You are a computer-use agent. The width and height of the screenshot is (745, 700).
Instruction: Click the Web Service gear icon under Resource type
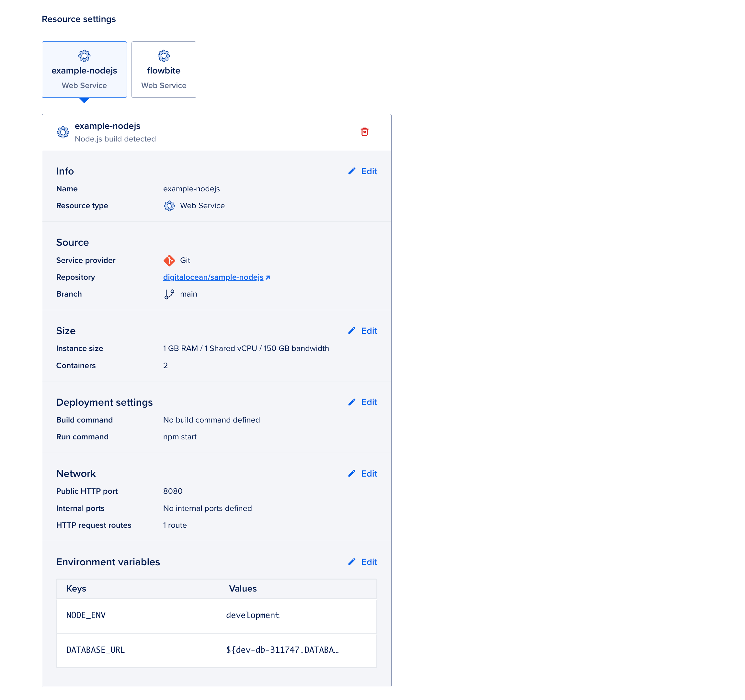click(x=169, y=206)
